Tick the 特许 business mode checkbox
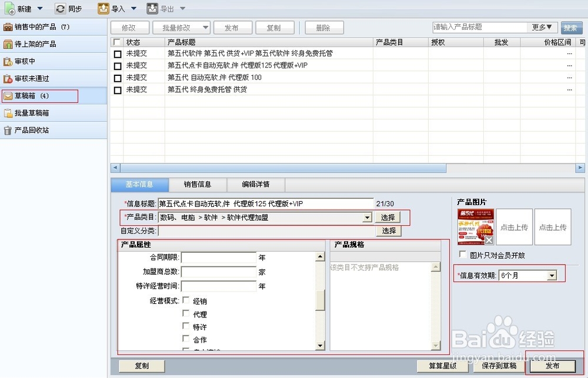This screenshot has height=378, width=588. pyautogui.click(x=186, y=326)
